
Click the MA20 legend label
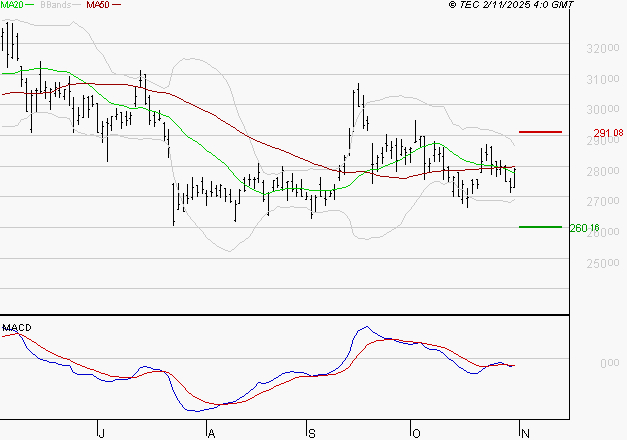12,5
